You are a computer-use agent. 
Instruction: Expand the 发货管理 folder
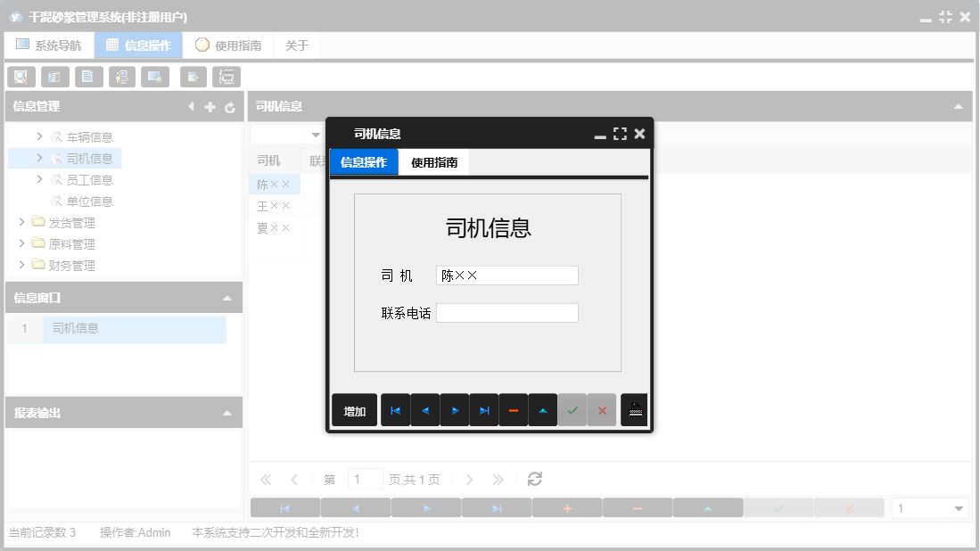pos(22,222)
